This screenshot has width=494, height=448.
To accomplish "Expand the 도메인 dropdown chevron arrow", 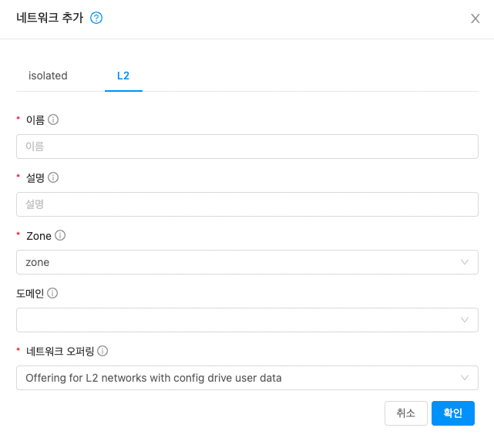I will coord(465,320).
